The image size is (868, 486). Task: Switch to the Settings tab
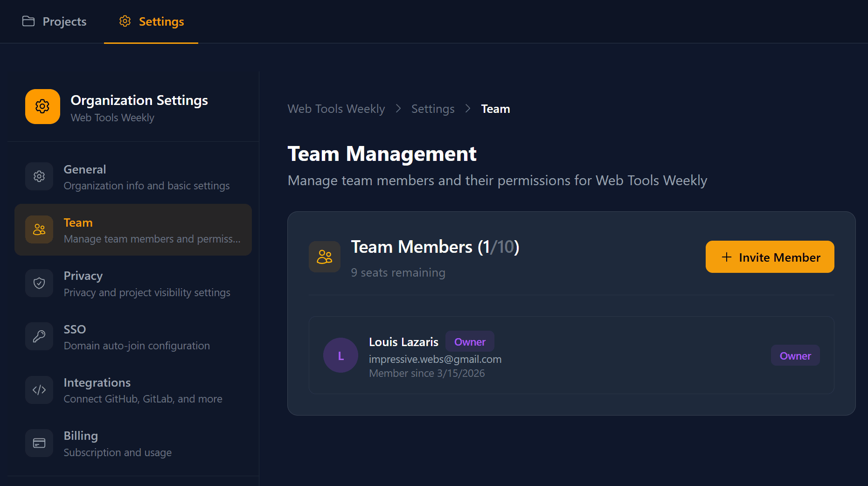(x=151, y=21)
